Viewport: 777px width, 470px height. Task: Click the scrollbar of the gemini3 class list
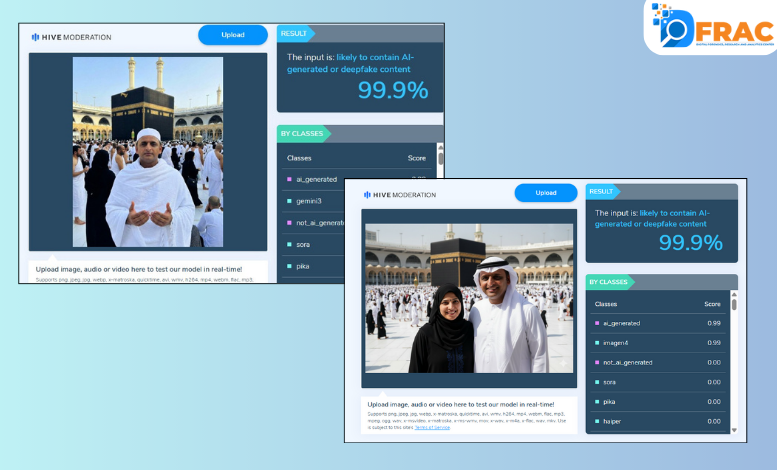[440, 158]
